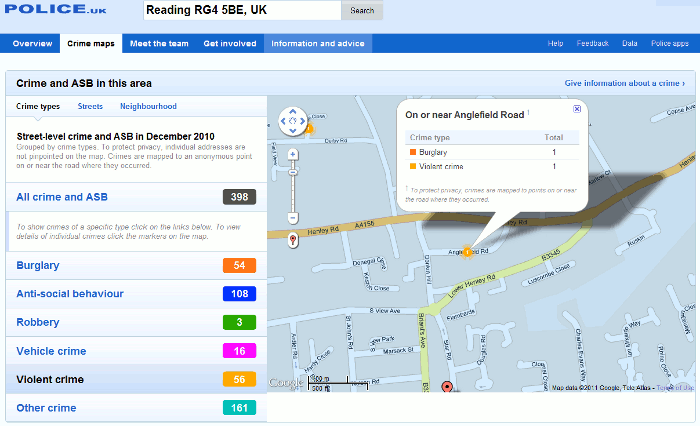
Task: Click the 'Total' column header in popup
Action: click(x=554, y=138)
